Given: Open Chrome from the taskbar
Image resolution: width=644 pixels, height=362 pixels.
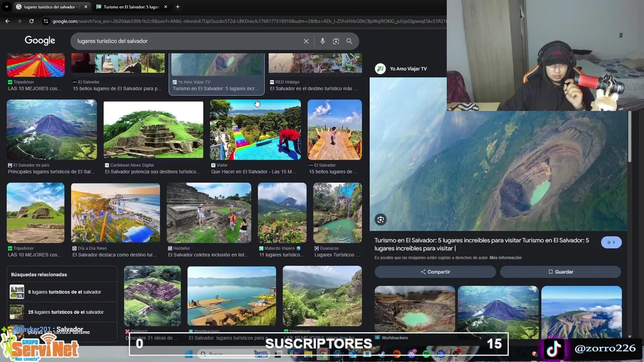Looking at the screenshot, I should 323,354.
